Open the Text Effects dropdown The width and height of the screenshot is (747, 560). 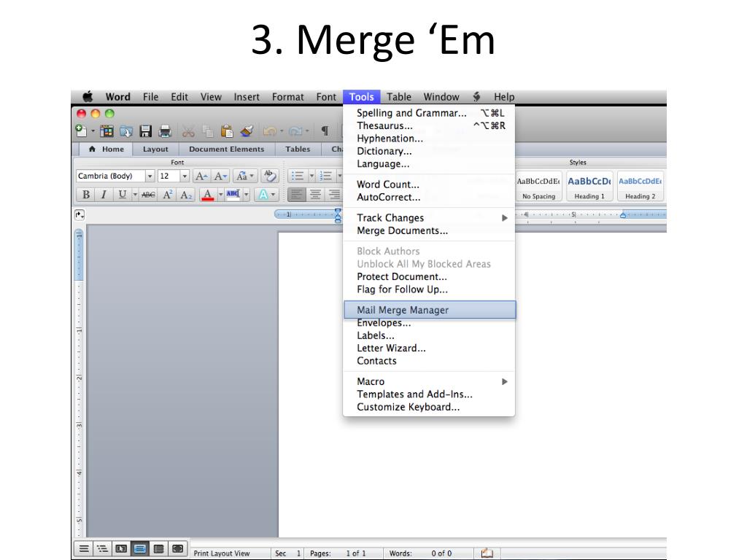[x=266, y=194]
